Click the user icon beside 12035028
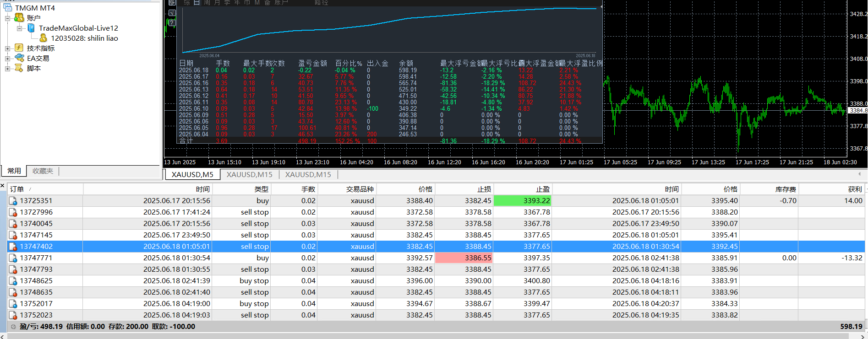Screen dimensions: 868x339 coord(43,38)
